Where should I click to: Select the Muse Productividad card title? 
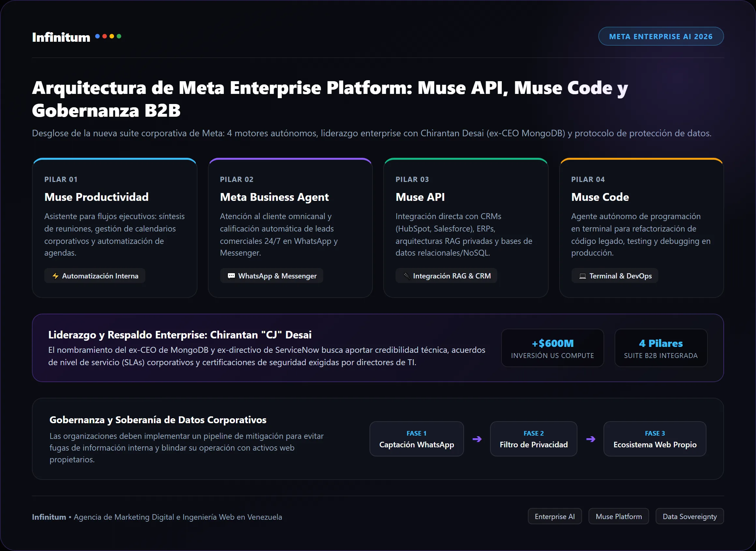click(96, 197)
